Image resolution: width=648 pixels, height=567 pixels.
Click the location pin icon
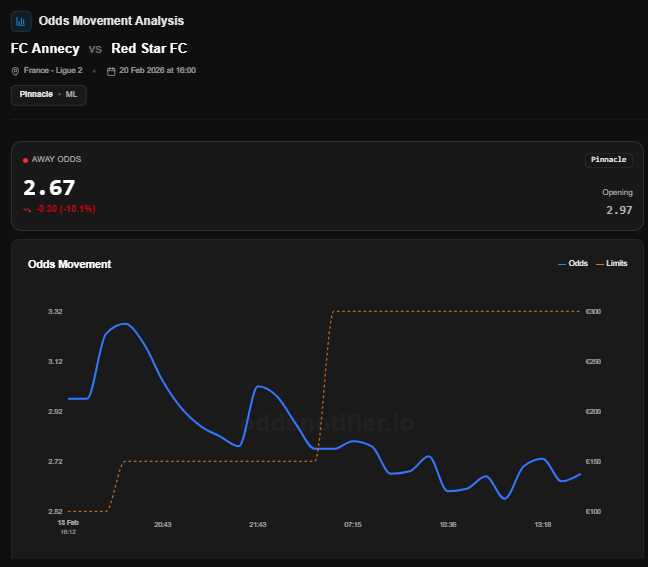click(15, 71)
